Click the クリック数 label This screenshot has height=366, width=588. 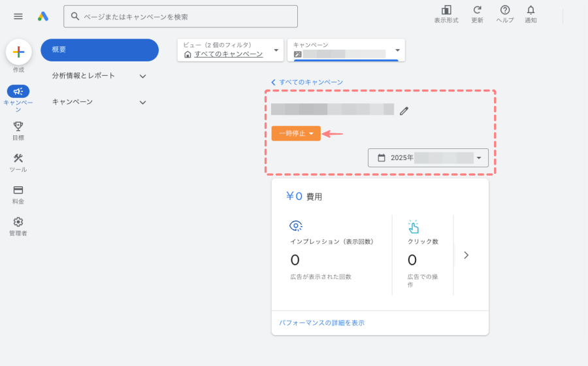(x=423, y=242)
